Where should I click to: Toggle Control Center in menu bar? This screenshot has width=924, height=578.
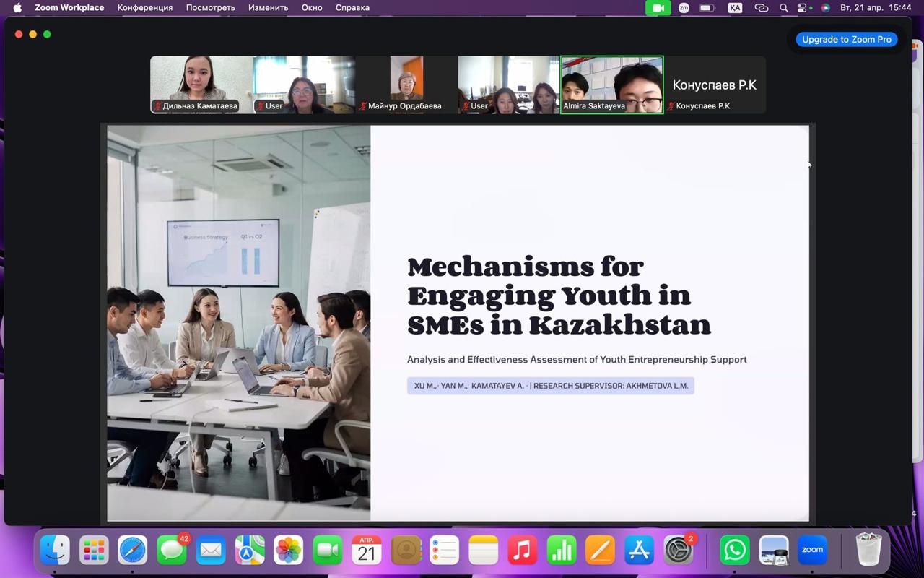pyautogui.click(x=803, y=8)
